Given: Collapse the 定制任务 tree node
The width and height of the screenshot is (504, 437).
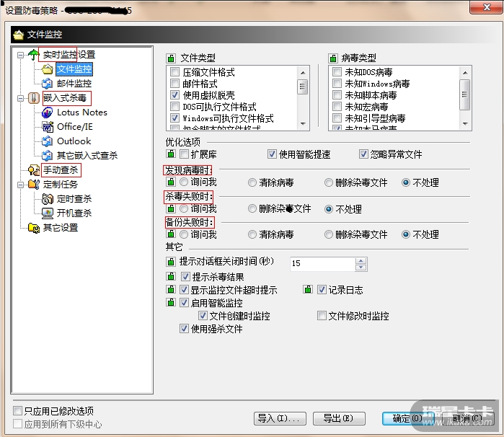Looking at the screenshot, I should pos(21,185).
